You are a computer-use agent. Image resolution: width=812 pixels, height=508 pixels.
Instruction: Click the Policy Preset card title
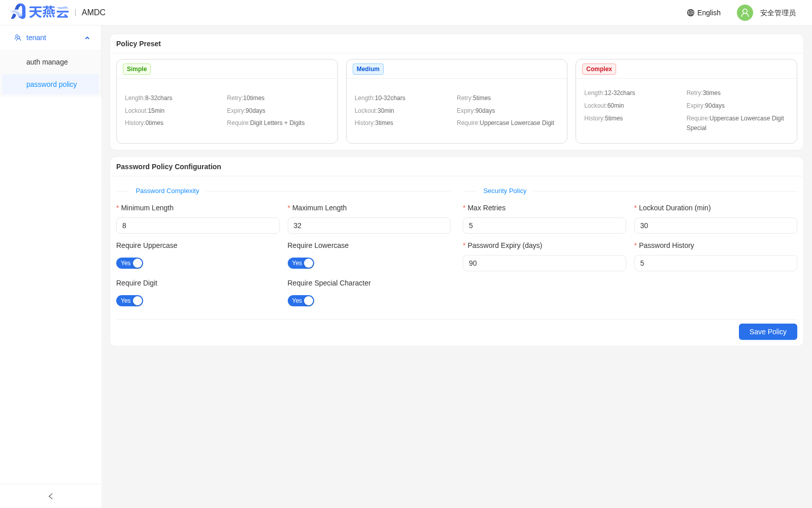(139, 44)
